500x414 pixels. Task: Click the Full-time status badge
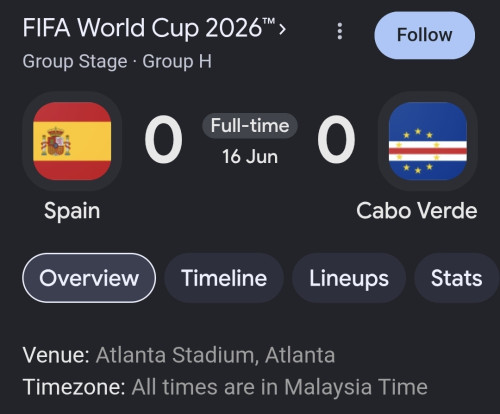(x=250, y=126)
